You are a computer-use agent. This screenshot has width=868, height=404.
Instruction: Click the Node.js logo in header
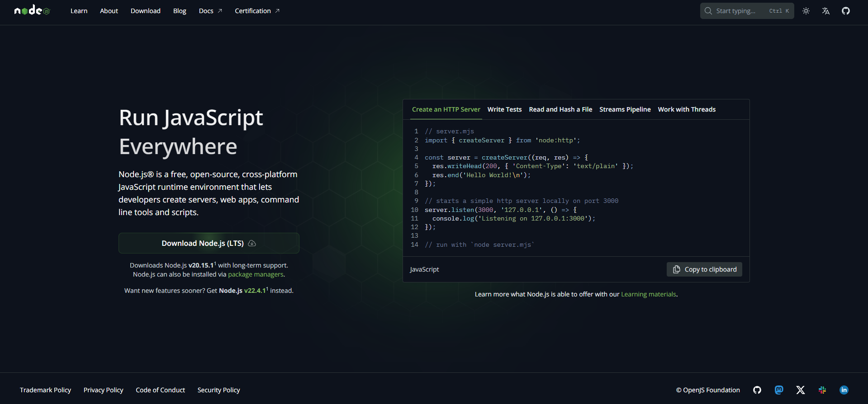coord(32,10)
